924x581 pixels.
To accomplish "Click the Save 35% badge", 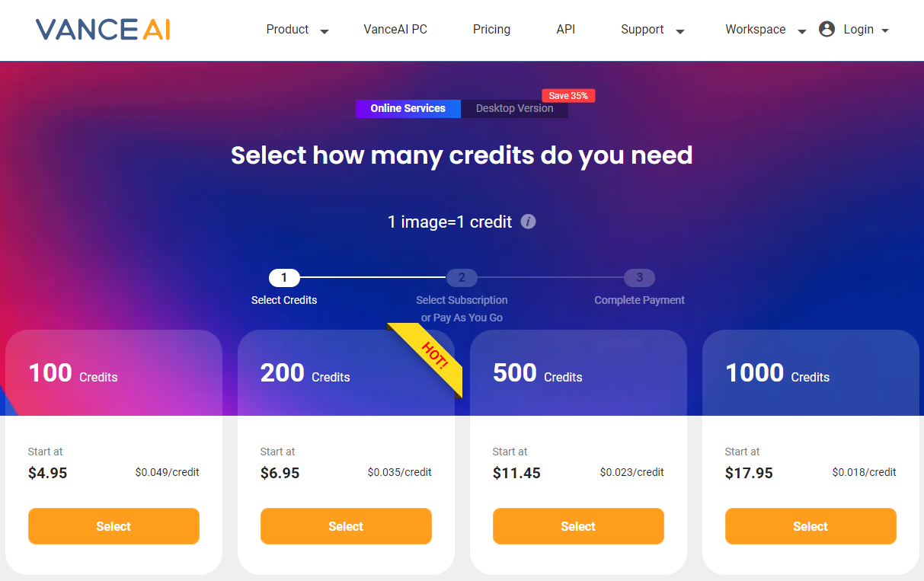I will (568, 96).
